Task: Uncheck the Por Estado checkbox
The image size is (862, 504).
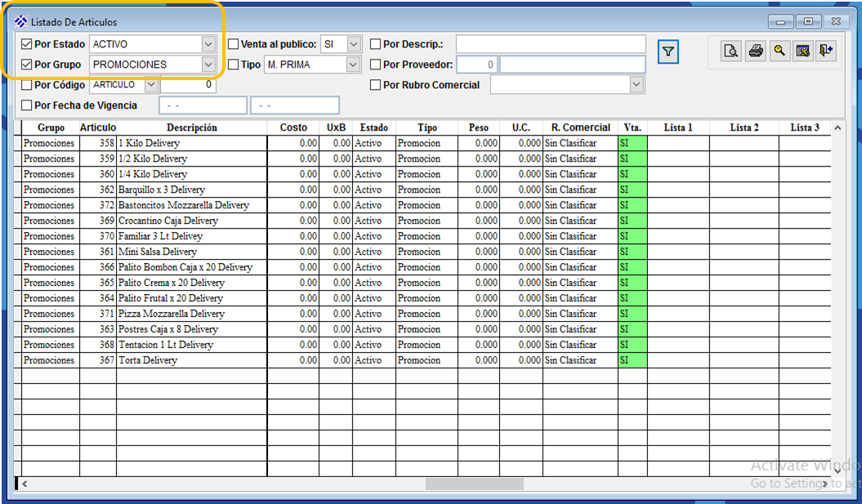Action: [27, 44]
